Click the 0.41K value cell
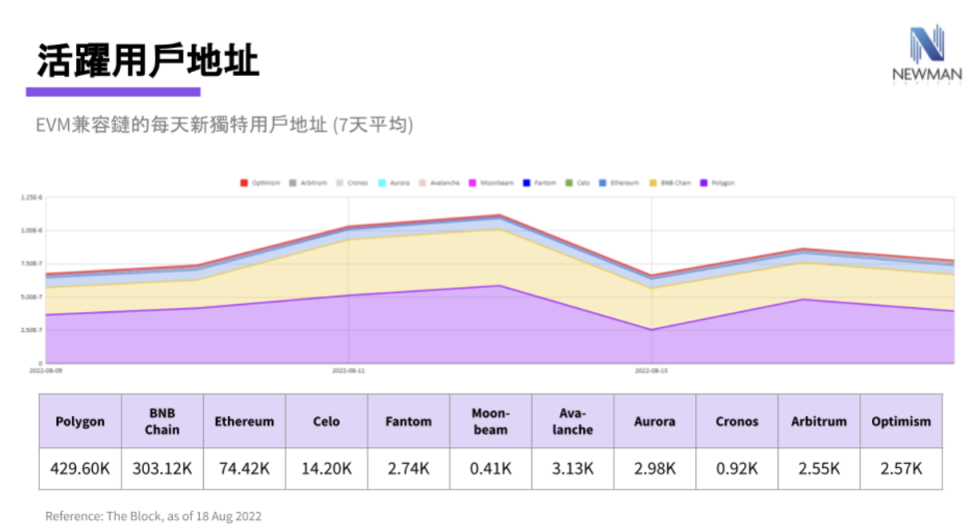This screenshot has height=532, width=980. (490, 468)
